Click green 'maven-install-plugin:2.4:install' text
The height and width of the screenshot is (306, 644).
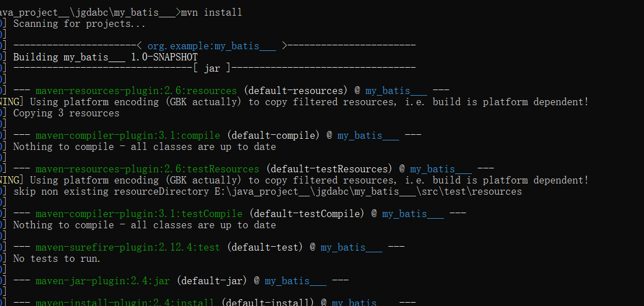tap(125, 303)
